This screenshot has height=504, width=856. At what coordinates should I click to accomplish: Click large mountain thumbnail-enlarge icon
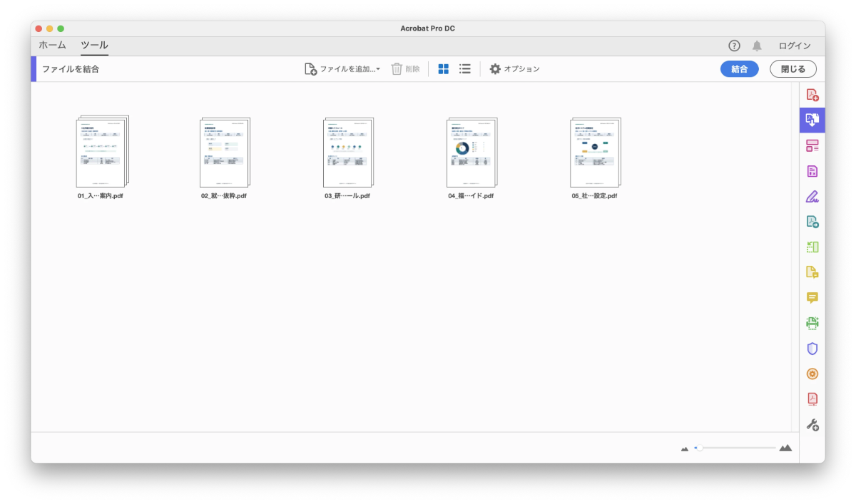tap(785, 448)
